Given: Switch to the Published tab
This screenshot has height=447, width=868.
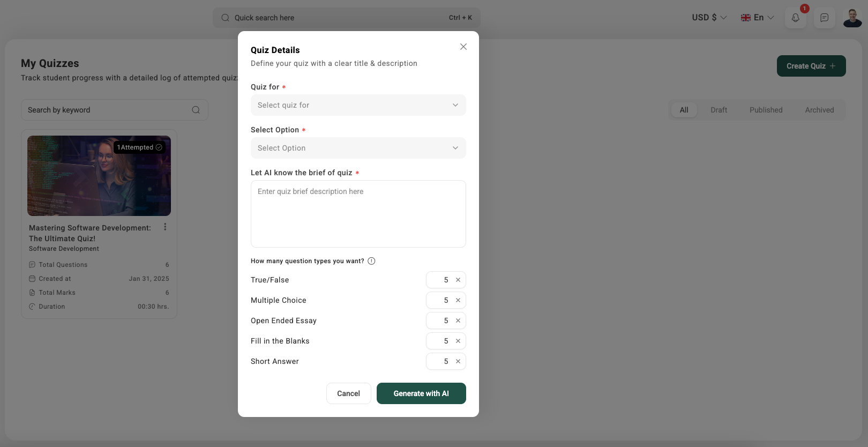Looking at the screenshot, I should pyautogui.click(x=766, y=110).
